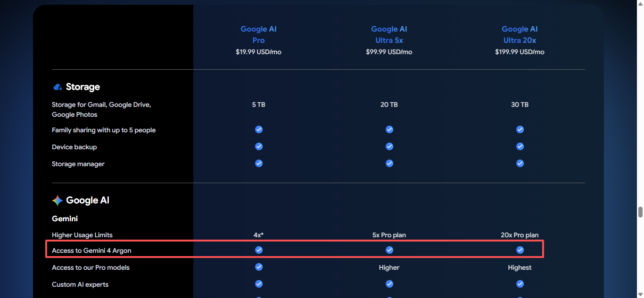Viewport: 644px width, 298px height.
Task: Select the Google AI Ultra 20x plan heading
Action: click(520, 35)
